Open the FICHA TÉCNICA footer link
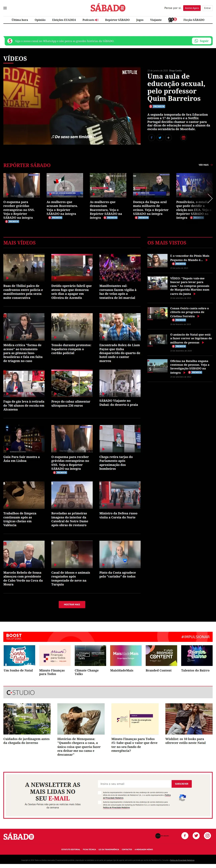 [89, 849]
